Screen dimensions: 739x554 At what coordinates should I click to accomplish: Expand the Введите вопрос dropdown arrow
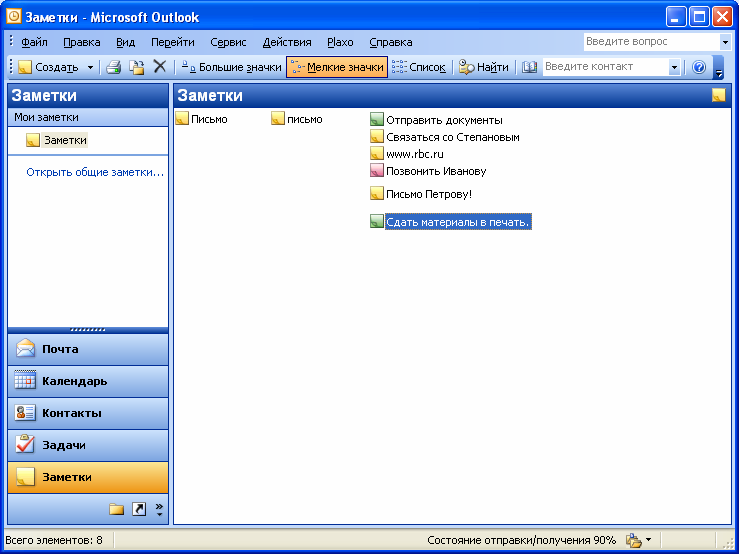click(x=725, y=42)
